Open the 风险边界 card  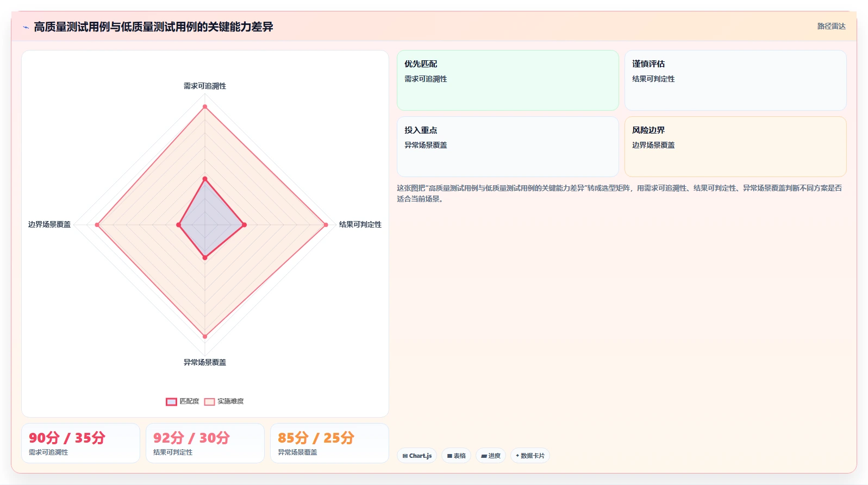coord(735,147)
